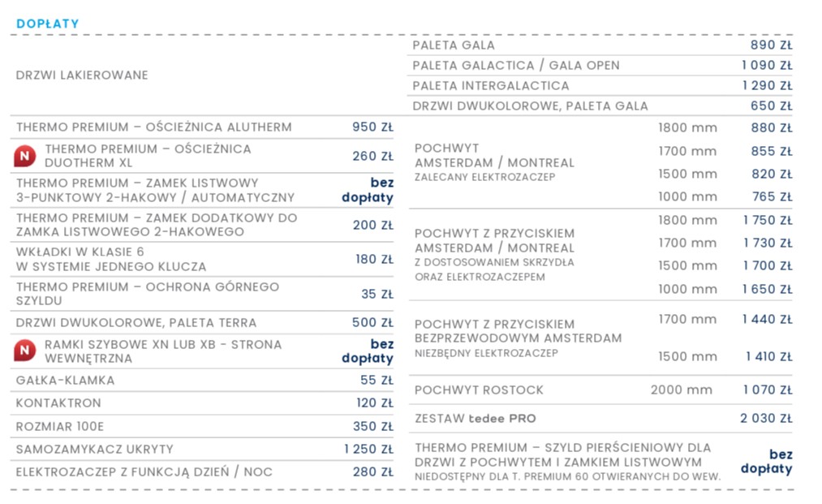Select the Drzwi Dwukolorowe, Paleta Terra row
The width and height of the screenshot is (822, 504).
136,323
